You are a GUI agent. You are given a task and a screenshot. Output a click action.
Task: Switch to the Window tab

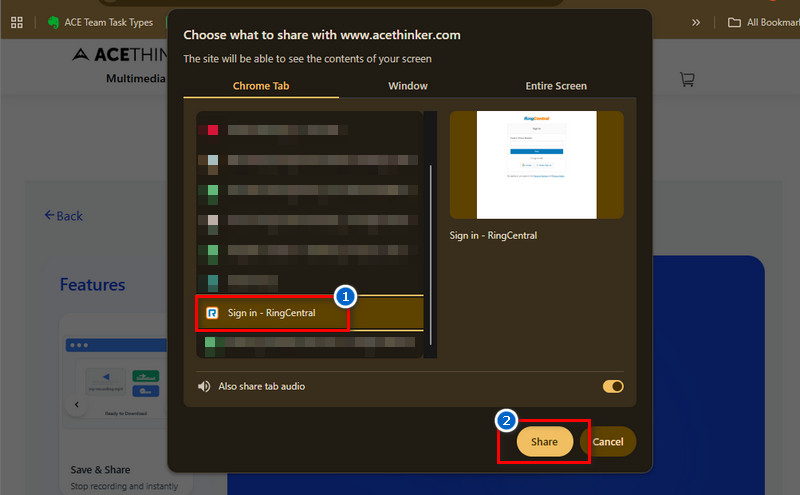(408, 86)
